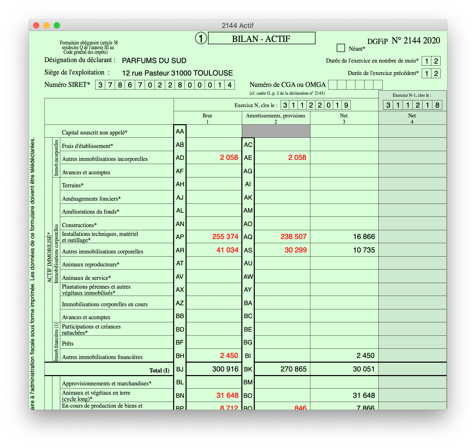Image resolution: width=476 pixels, height=448 pixels.
Task: Click the empty AB Brut cell
Action: pyautogui.click(x=214, y=144)
